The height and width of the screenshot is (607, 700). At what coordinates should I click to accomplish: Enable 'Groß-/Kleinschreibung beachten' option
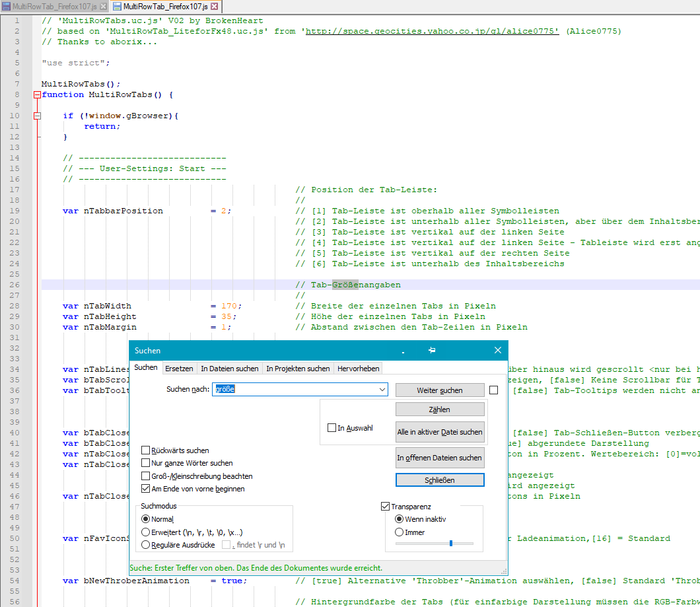click(146, 476)
